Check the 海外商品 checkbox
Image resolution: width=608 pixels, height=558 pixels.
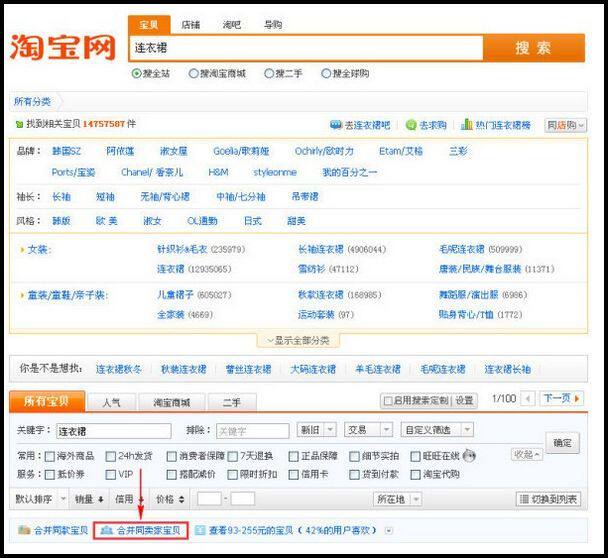point(50,456)
